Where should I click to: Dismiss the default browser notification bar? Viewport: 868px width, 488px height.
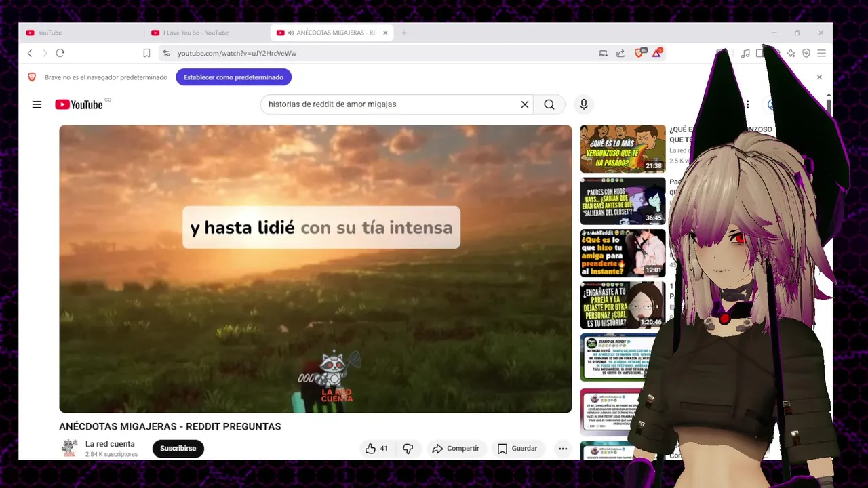819,77
